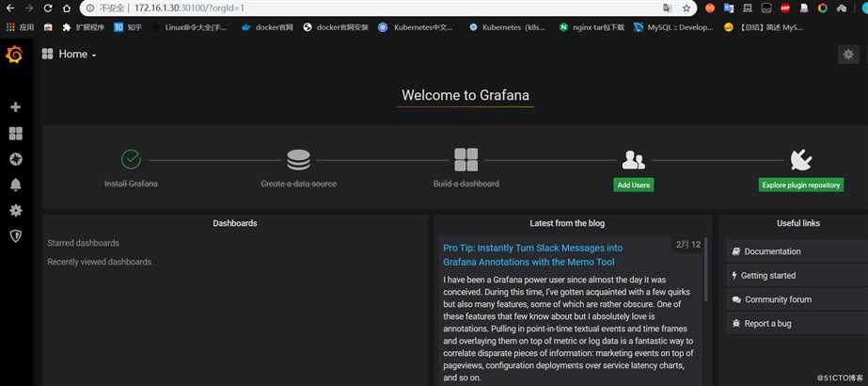Click the Welcome to Grafana heading
This screenshot has height=386, width=868.
tap(465, 95)
